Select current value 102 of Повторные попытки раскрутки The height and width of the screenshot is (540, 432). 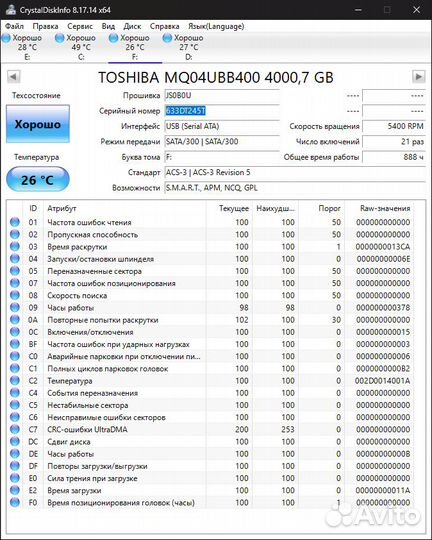[242, 320]
